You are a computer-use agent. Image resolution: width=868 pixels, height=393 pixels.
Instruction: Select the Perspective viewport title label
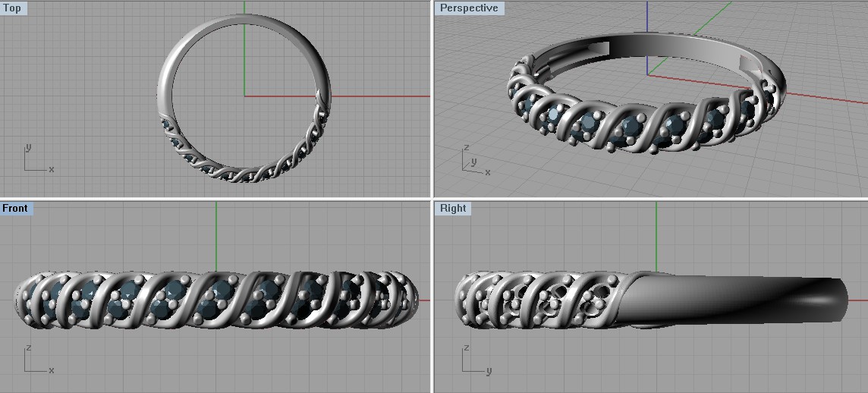coord(470,8)
